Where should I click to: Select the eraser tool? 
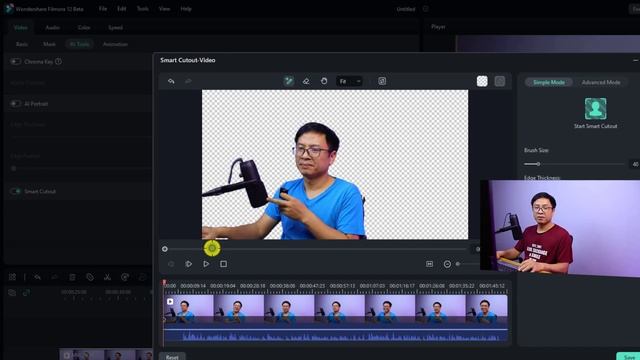(x=306, y=81)
